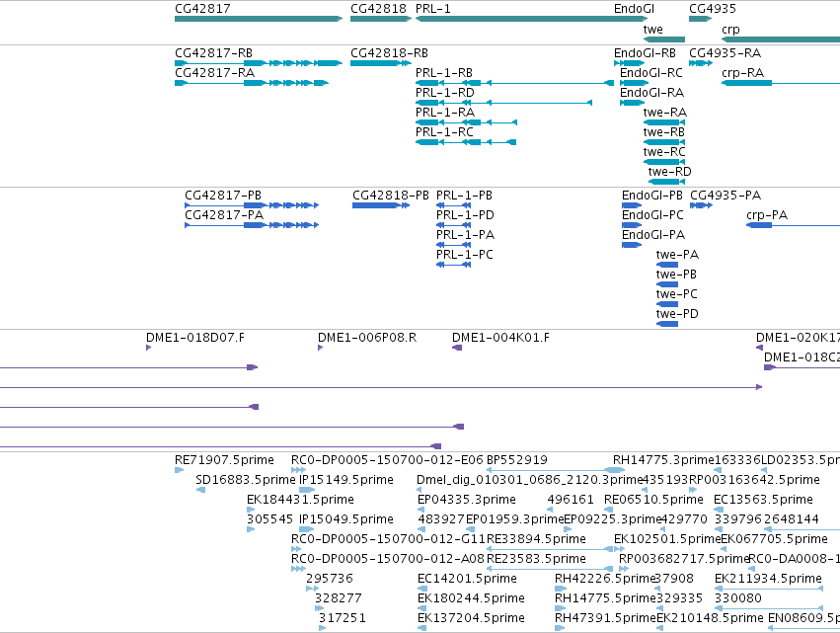Image resolution: width=840 pixels, height=633 pixels.
Task: Select EST RH42226.5prime
Action: coord(561,589)
